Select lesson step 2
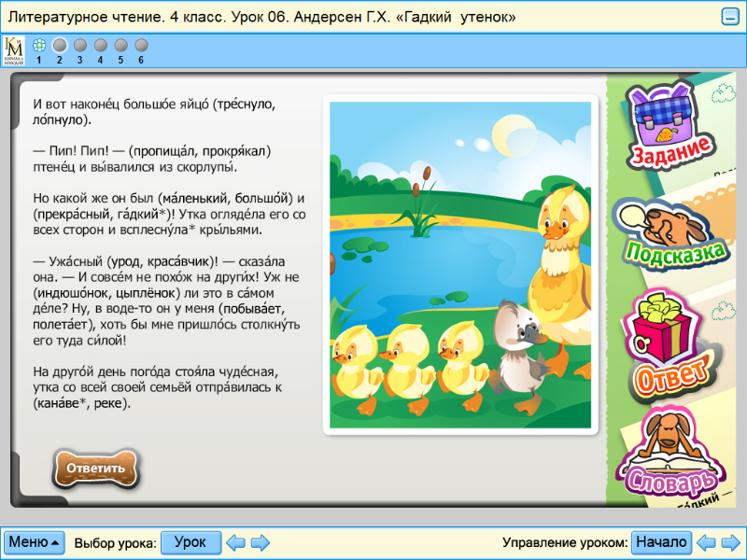 tap(59, 44)
